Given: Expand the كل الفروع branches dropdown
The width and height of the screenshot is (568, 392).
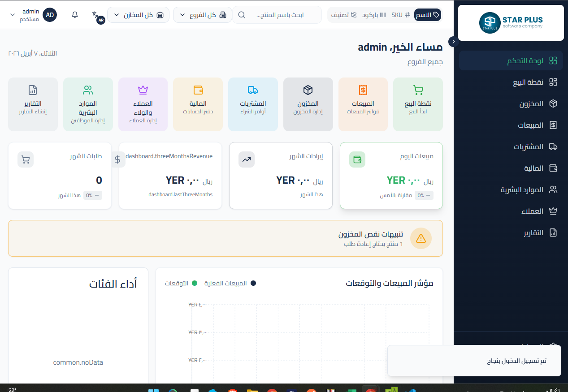Looking at the screenshot, I should [202, 15].
